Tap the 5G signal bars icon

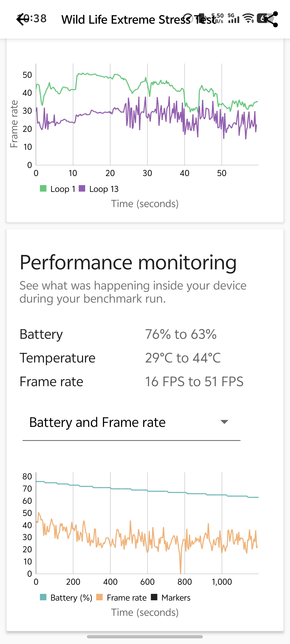click(234, 18)
